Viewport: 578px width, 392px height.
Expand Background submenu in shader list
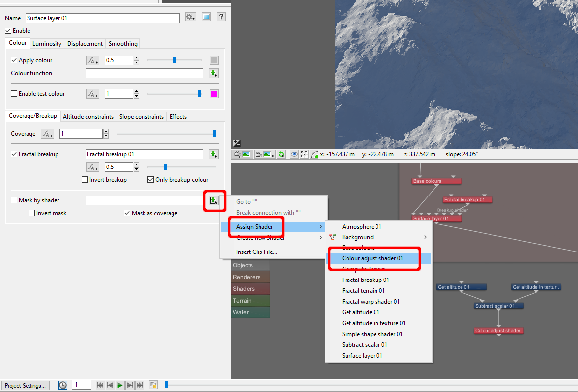coord(378,238)
